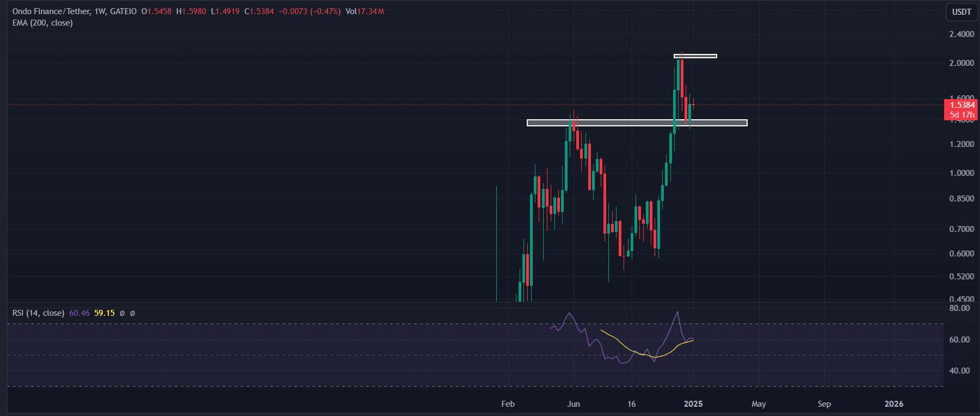
Task: Click the open value O1.5458
Action: 156,11
